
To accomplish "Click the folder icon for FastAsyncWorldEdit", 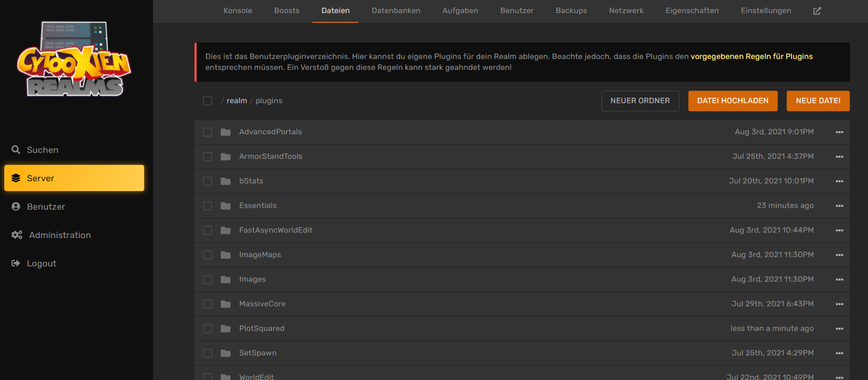I will 226,230.
